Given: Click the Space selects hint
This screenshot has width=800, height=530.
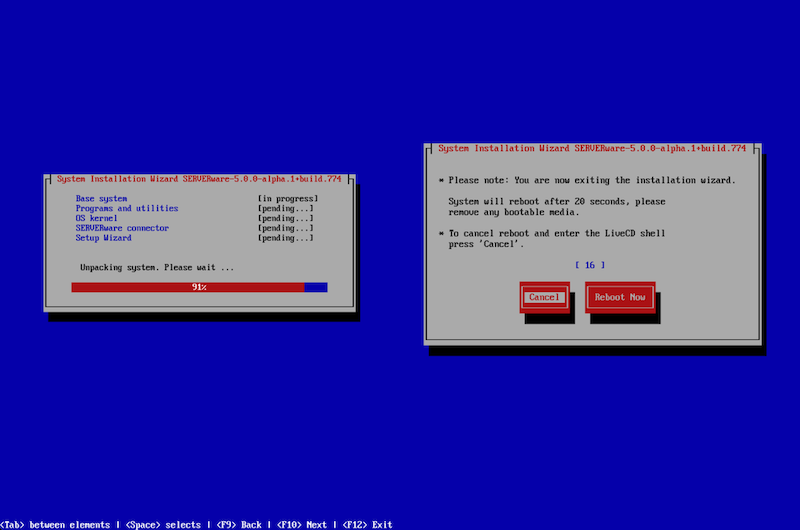Looking at the screenshot, I should (162, 524).
